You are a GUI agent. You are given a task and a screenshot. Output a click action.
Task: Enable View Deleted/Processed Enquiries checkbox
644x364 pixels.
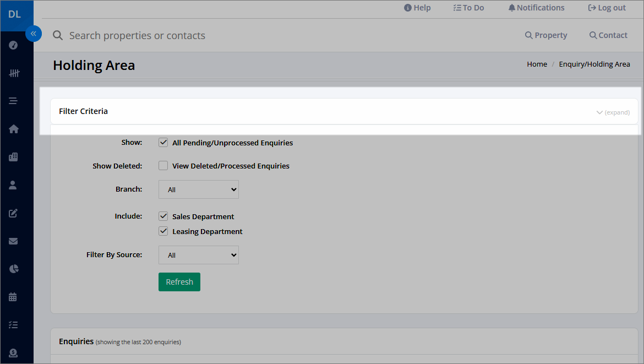tap(163, 166)
